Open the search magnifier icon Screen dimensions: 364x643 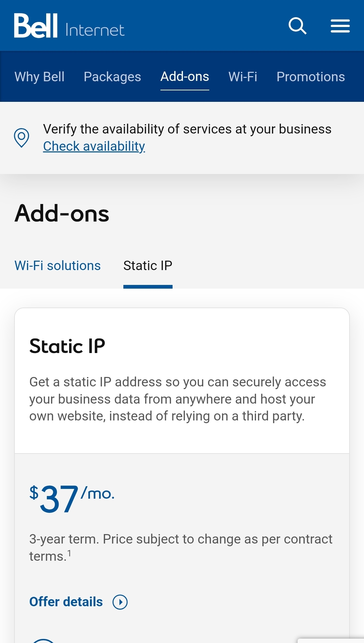[x=298, y=26]
